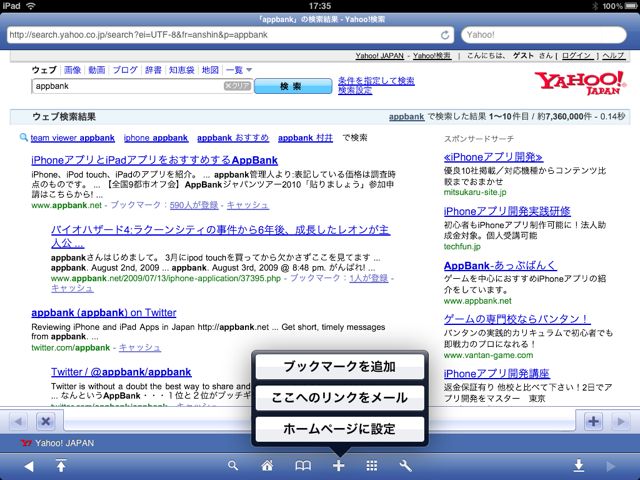Select ここへのリンクをメール option

tap(340, 398)
